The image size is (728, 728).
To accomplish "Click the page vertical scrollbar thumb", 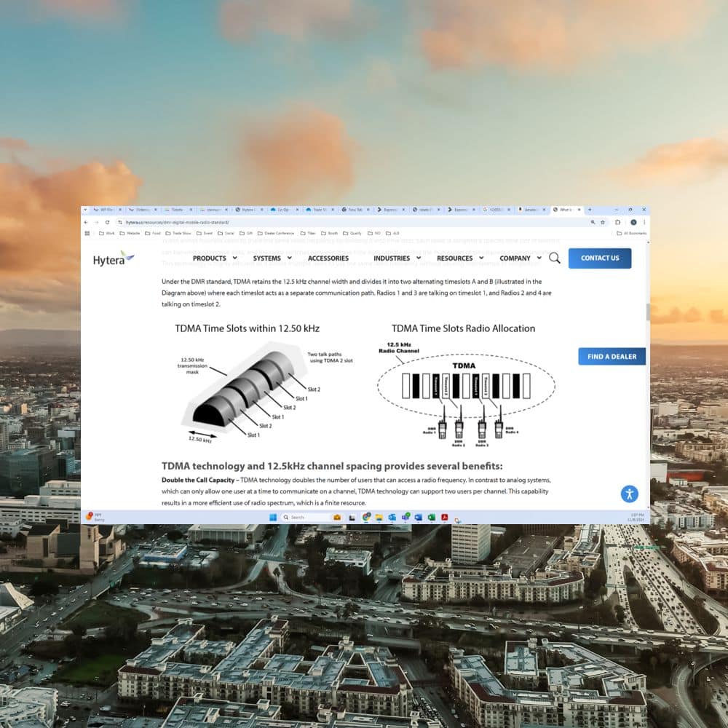I will pyautogui.click(x=648, y=312).
